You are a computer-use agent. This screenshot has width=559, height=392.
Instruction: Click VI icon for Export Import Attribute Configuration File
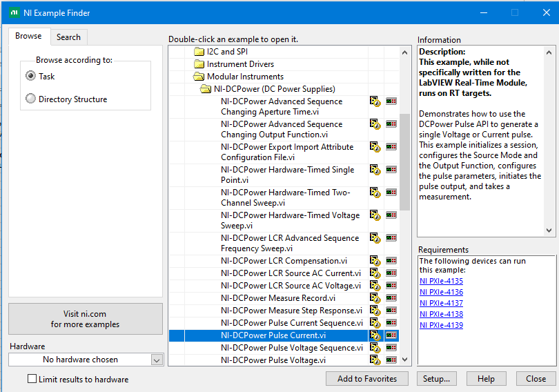(x=375, y=147)
